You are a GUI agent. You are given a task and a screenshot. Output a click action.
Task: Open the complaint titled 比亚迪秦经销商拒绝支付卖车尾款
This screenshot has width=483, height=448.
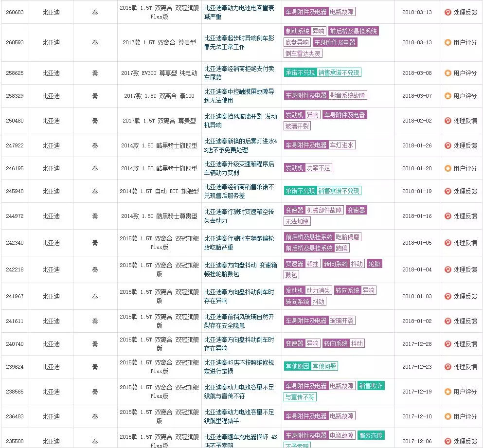click(x=240, y=73)
